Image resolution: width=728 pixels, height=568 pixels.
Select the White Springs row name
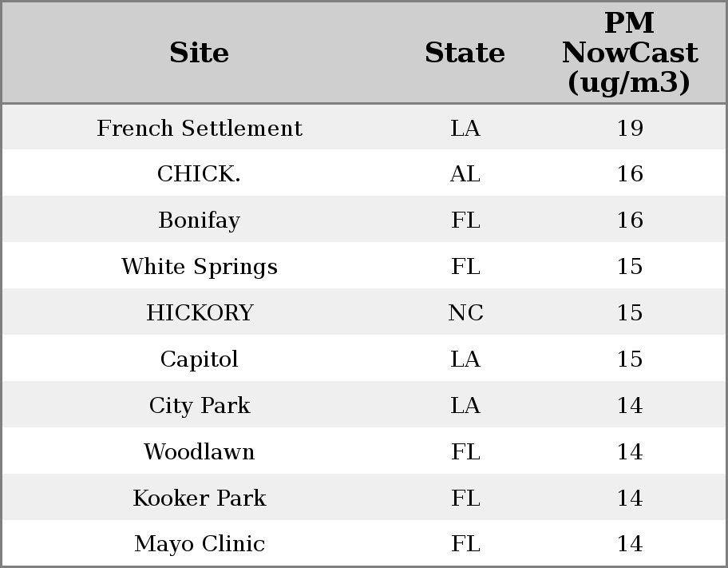pyautogui.click(x=199, y=267)
